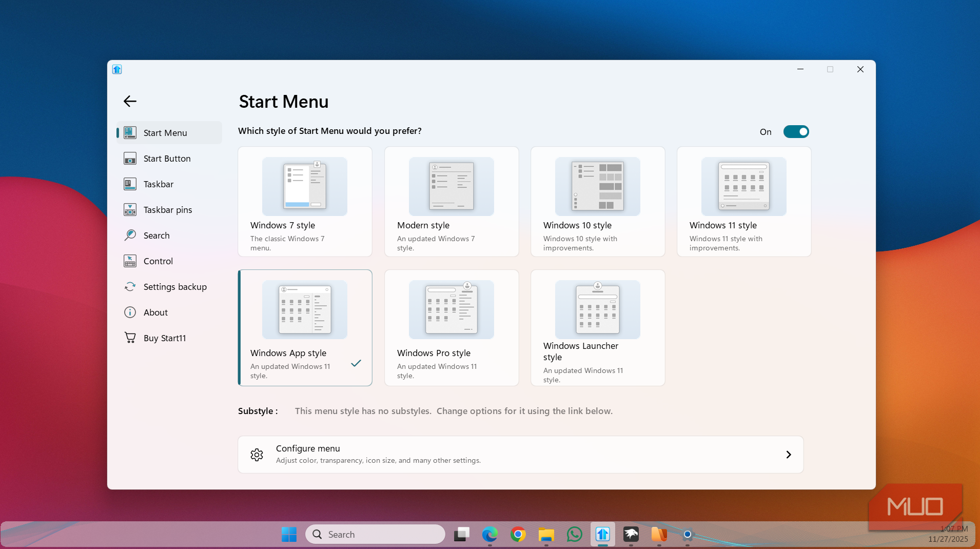Viewport: 980px width, 549px height.
Task: Click the Taskbar sidebar icon
Action: [x=130, y=184]
